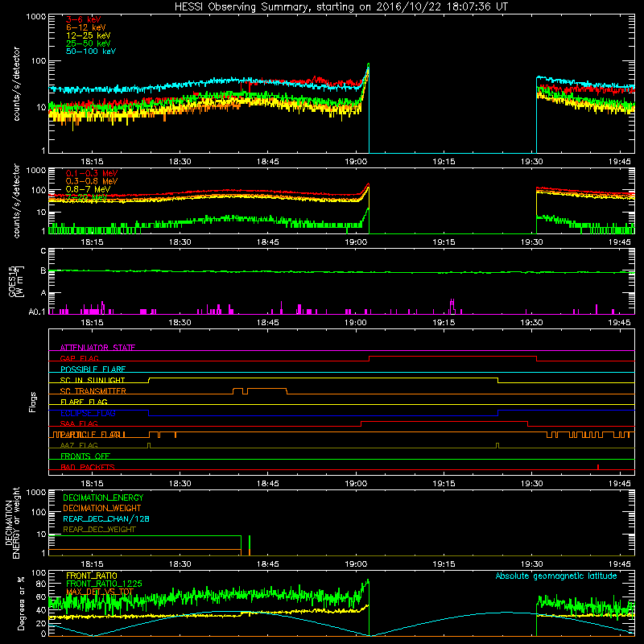This screenshot has width=644, height=644.
Task: Select the SC_TRANSMITTER flag label
Action: tap(93, 391)
